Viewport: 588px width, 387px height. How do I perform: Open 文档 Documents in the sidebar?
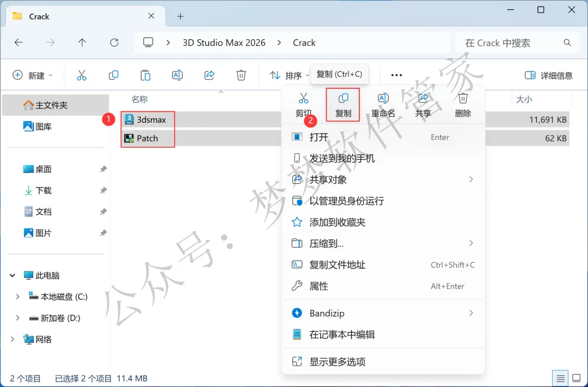pos(56,211)
